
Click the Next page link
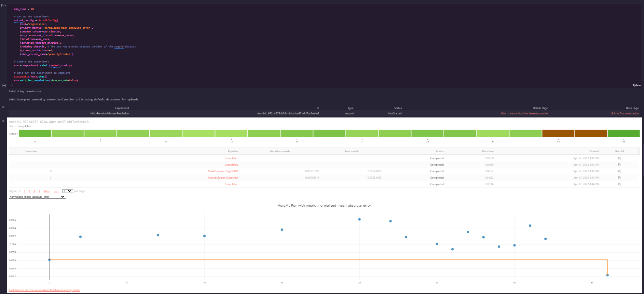pos(47,191)
